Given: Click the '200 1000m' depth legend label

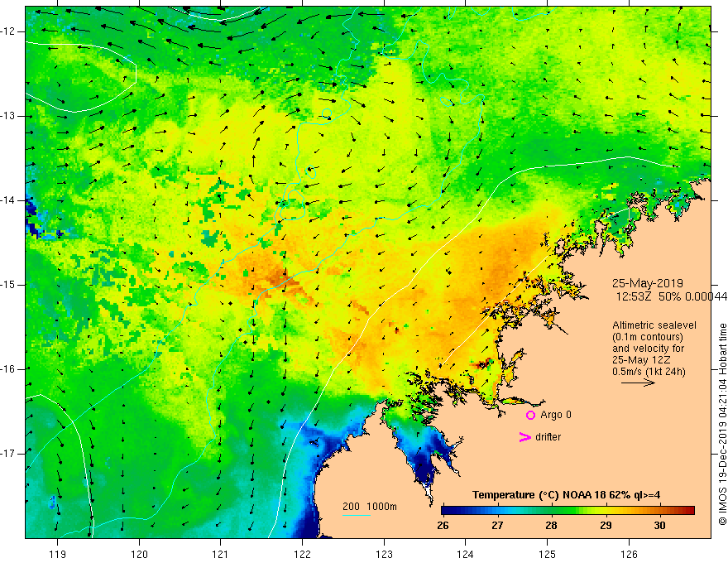Looking at the screenshot, I should [x=370, y=507].
